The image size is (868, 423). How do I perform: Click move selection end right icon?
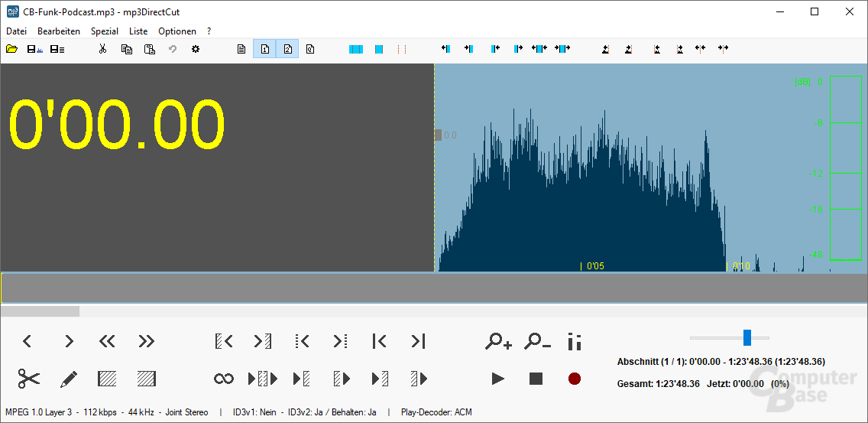[x=518, y=49]
